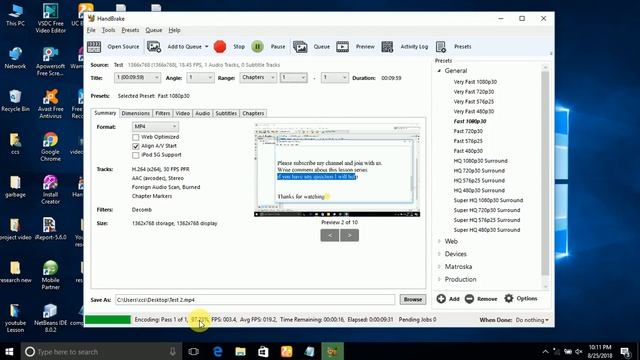This screenshot has width=640, height=360.
Task: Open the Queue icon in toolbar
Action: [300, 47]
